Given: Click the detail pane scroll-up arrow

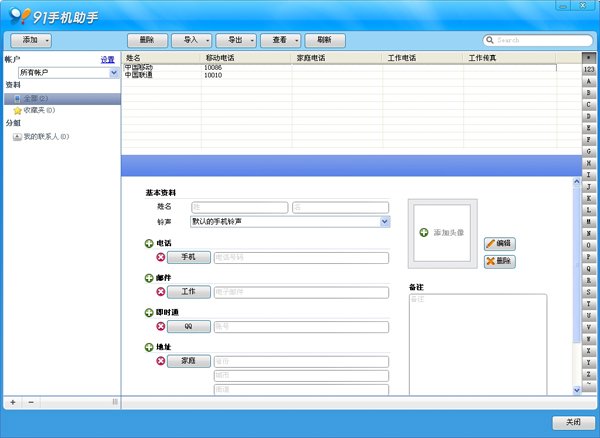Looking at the screenshot, I should 577,182.
